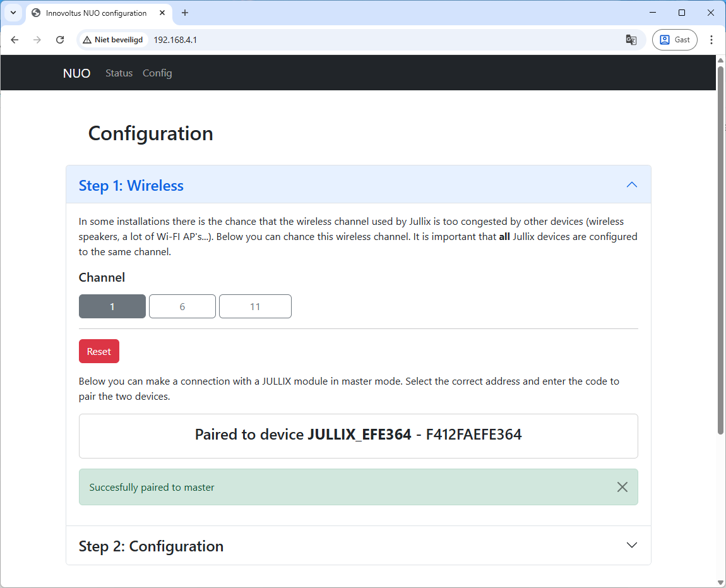Open the Chrome three-dot menu
The height and width of the screenshot is (588, 726).
coord(711,40)
